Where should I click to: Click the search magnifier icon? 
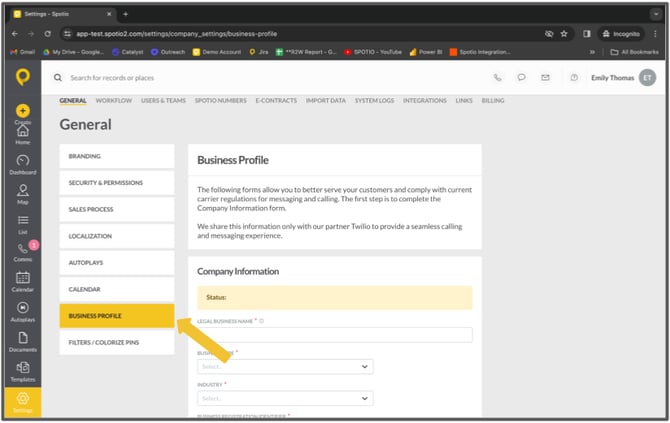pos(58,78)
